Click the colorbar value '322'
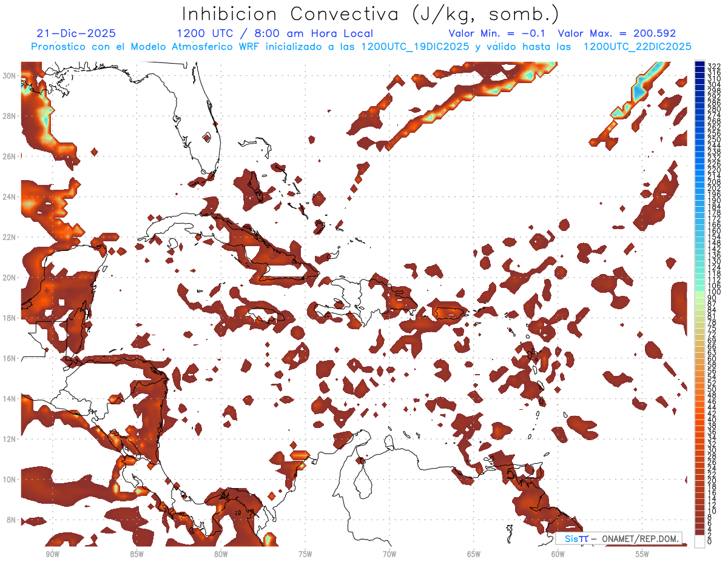Screen dimensions: 728x562 point(714,65)
